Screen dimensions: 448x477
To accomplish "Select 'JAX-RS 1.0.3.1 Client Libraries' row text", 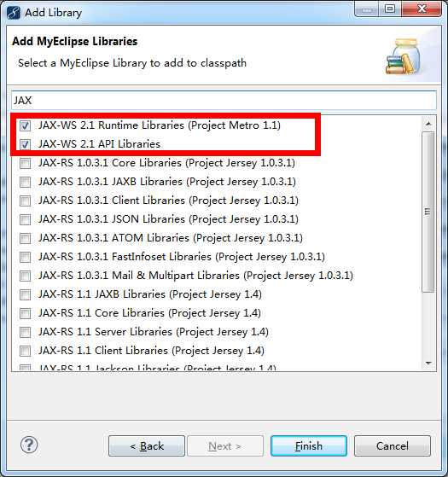I will pos(168,201).
